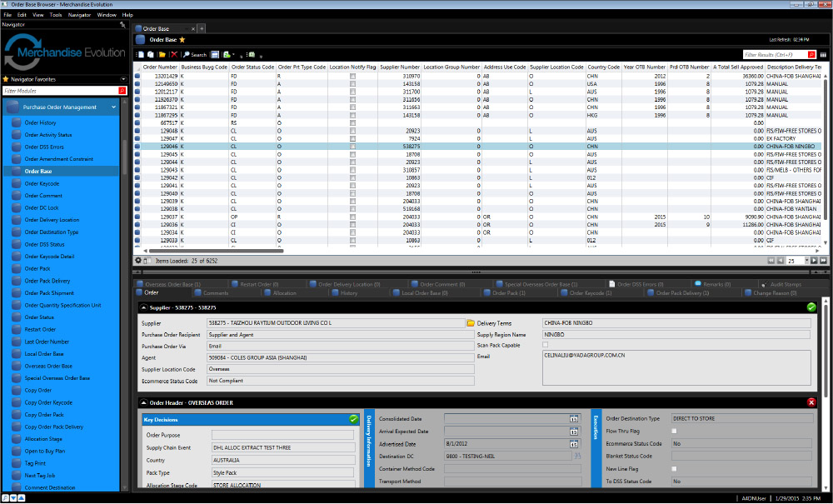Go to the next page of results
This screenshot has width=833, height=504.
pyautogui.click(x=814, y=261)
